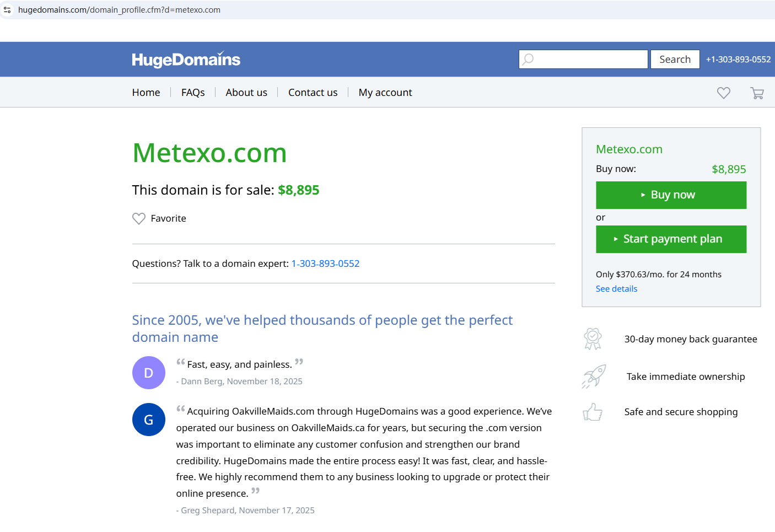The height and width of the screenshot is (532, 775).
Task: Go to the Home menu item
Action: pyautogui.click(x=146, y=93)
